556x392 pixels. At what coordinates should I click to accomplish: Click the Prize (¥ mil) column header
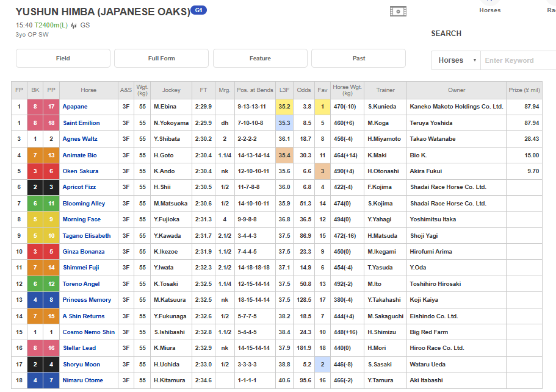click(524, 90)
